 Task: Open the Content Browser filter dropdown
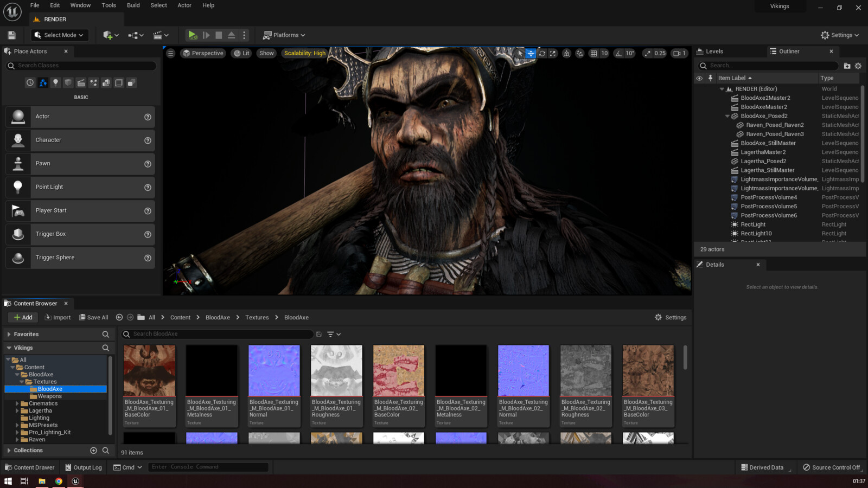coord(334,335)
